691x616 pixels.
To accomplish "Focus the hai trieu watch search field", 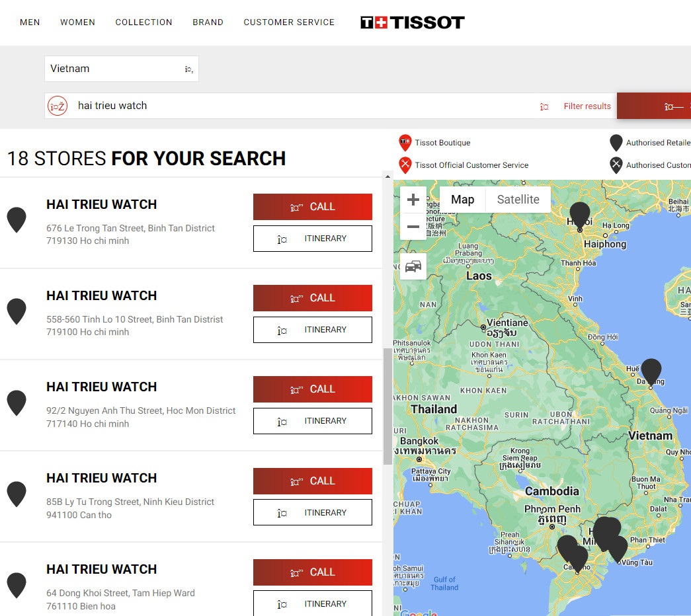I will [304, 106].
